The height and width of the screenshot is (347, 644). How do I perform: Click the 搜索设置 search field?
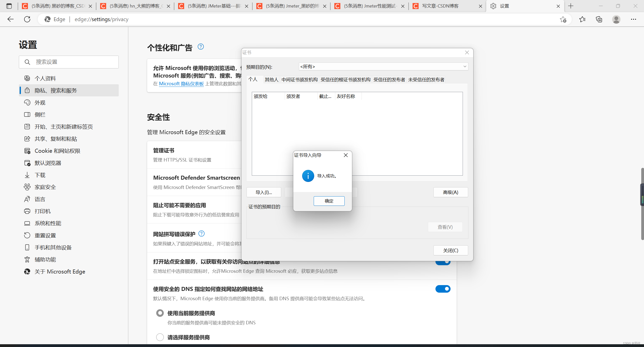[69, 62]
